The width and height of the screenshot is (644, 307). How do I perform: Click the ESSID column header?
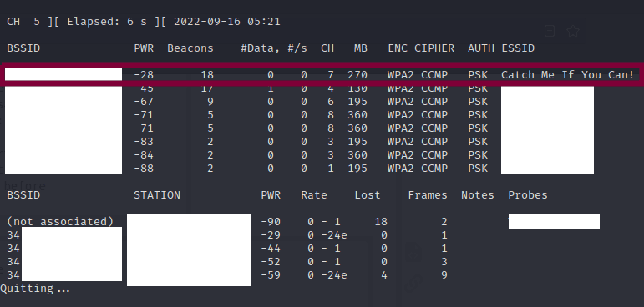point(518,48)
